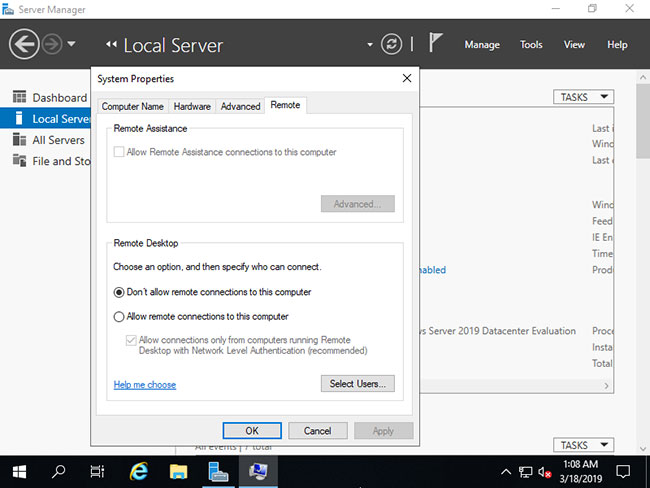
Task: Click the Select Users... button
Action: [x=358, y=384]
